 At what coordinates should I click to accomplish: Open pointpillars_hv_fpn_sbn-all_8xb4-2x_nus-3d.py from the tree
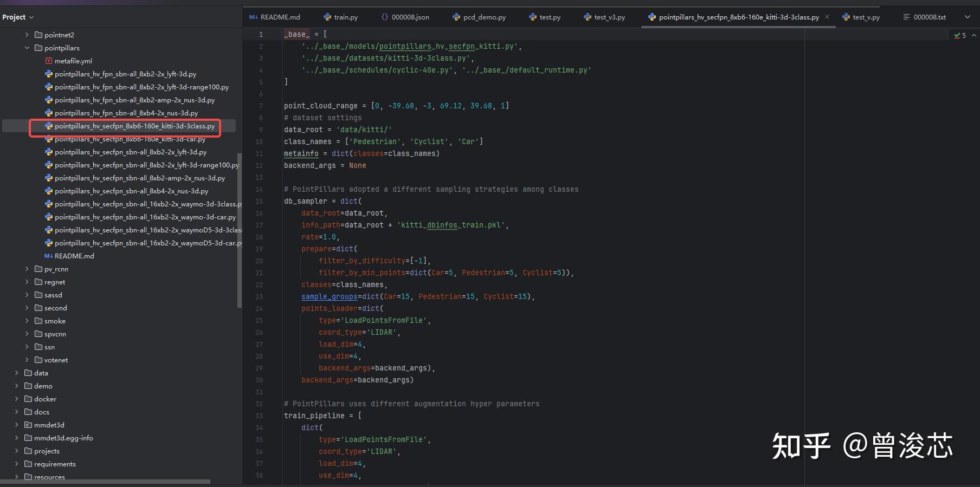(126, 113)
